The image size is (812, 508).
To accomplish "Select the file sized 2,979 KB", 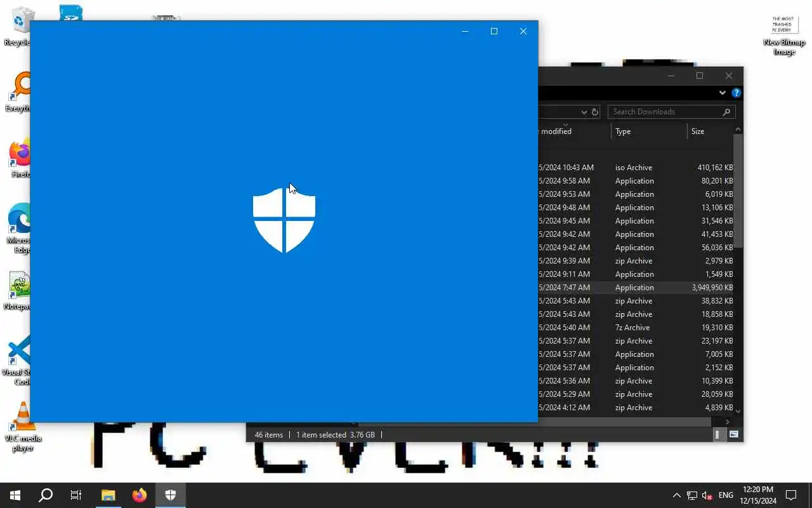I will pyautogui.click(x=636, y=261).
